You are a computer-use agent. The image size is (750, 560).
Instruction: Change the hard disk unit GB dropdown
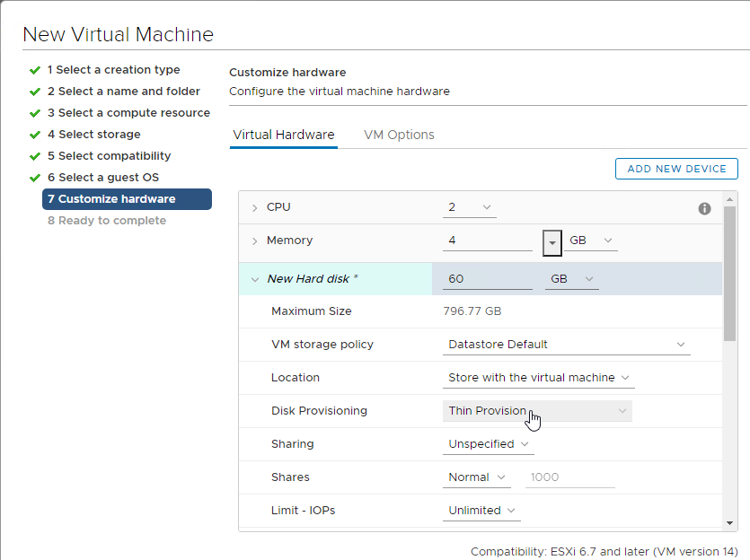click(x=571, y=279)
